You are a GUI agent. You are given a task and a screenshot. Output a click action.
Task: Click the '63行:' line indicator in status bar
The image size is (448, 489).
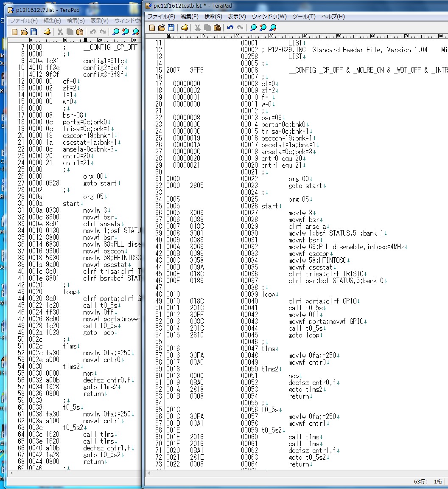pyautogui.click(x=421, y=482)
